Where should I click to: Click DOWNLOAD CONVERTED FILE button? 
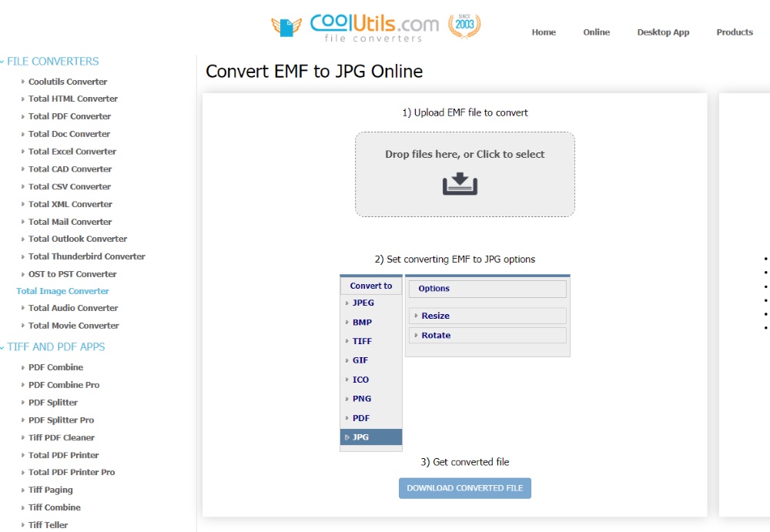(464, 488)
